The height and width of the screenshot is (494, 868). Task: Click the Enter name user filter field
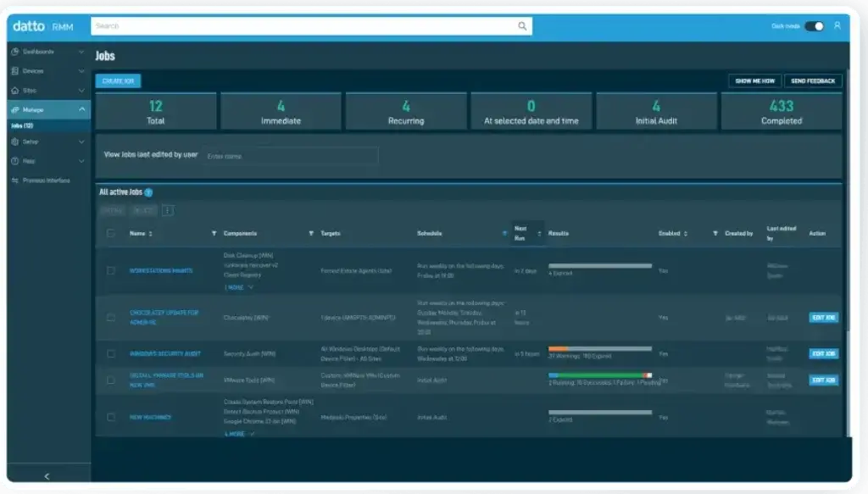point(291,157)
